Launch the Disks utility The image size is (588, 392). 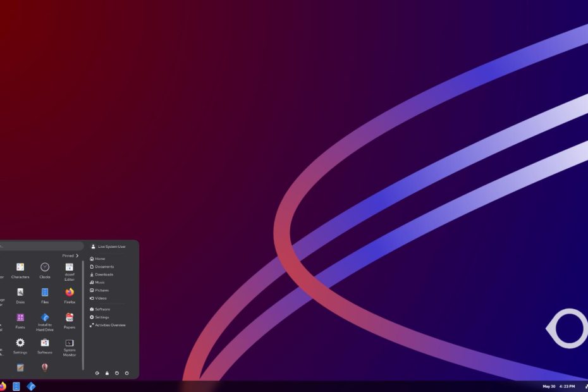pos(20,296)
